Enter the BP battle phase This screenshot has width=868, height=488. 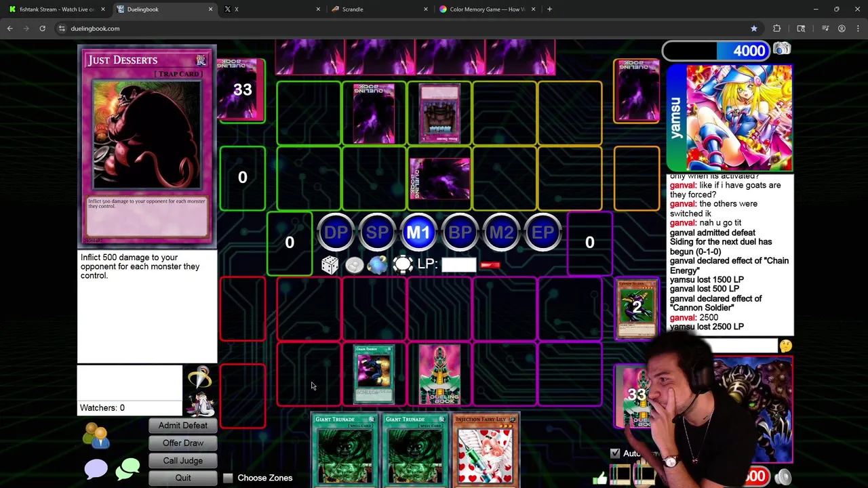coord(460,233)
